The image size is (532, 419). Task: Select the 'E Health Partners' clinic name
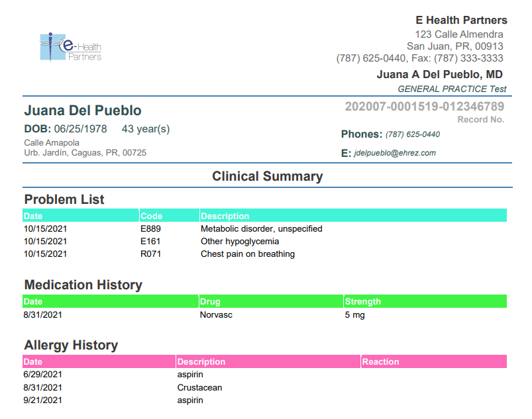point(461,21)
